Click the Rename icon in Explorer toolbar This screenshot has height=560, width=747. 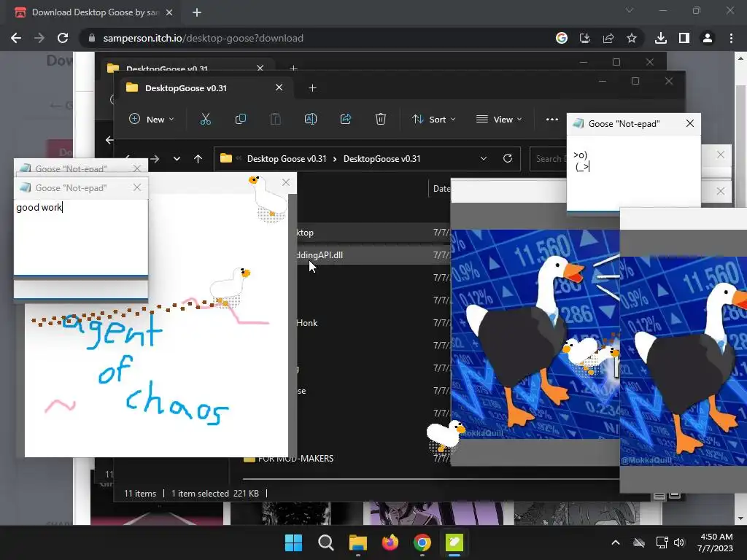[311, 119]
